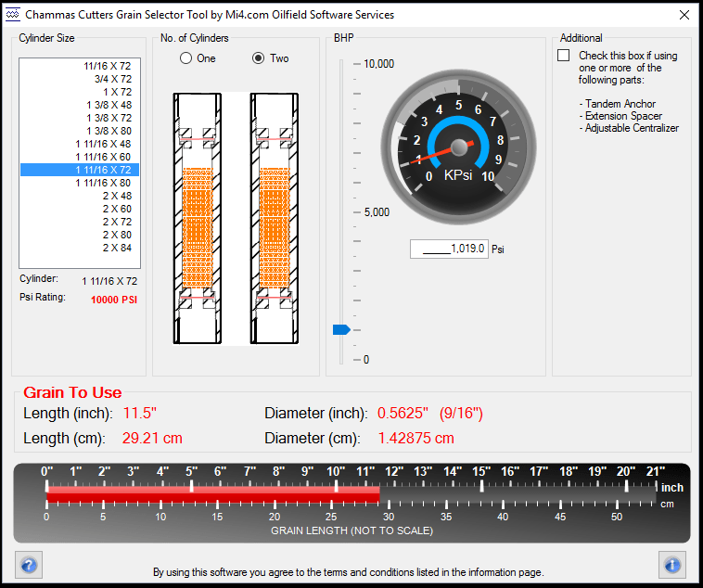Click the 11.5" length value
Viewport: 703px width, 588px height.
pyautogui.click(x=140, y=413)
